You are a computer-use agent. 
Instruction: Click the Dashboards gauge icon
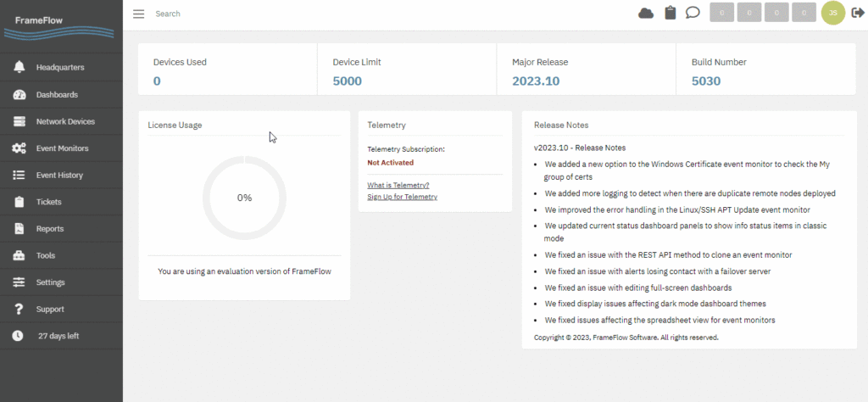[19, 95]
